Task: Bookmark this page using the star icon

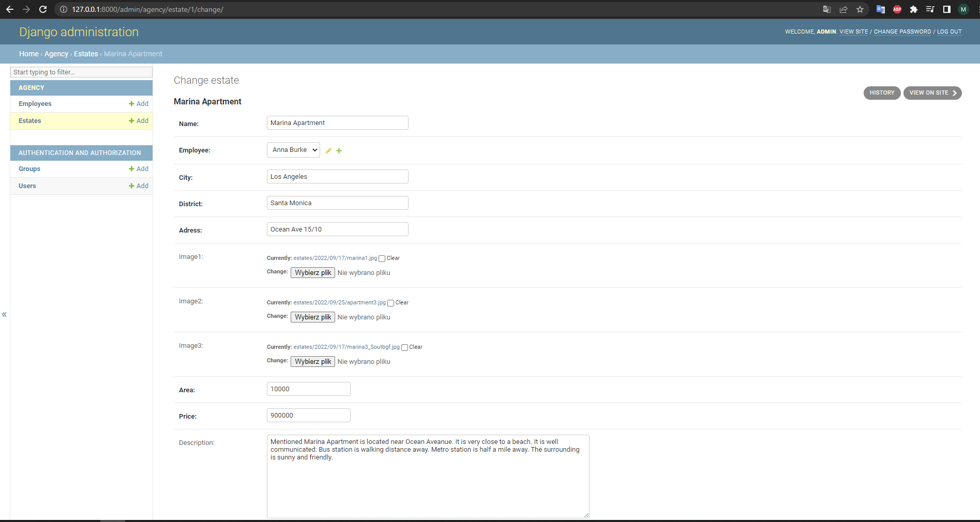Action: [860, 9]
